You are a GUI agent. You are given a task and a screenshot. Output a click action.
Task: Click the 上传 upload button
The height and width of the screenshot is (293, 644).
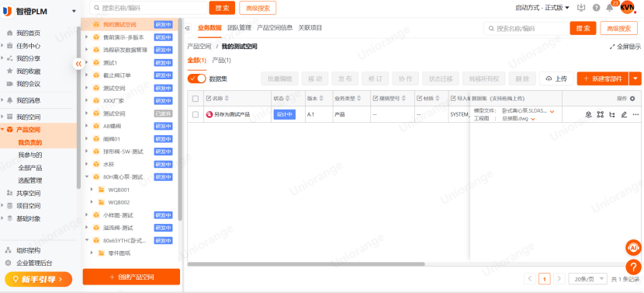pos(556,78)
